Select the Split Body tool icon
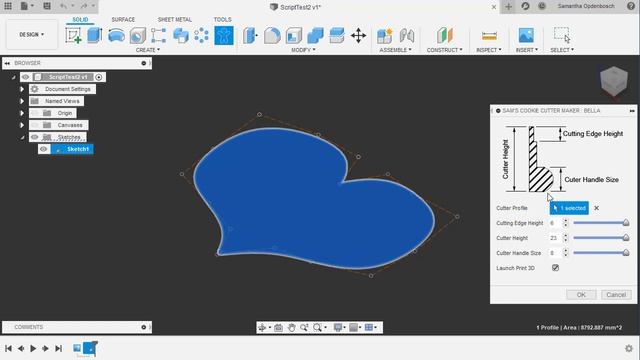This screenshot has height=360, width=640. (337, 36)
